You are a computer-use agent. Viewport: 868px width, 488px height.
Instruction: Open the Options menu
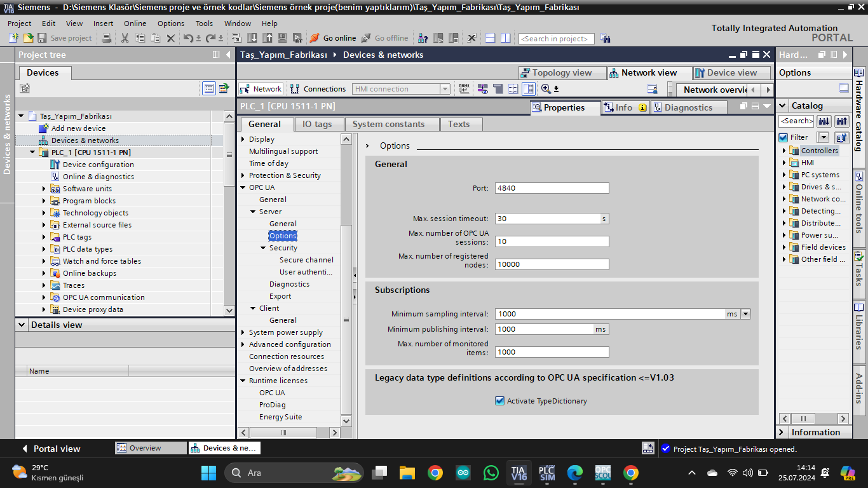[x=171, y=24]
